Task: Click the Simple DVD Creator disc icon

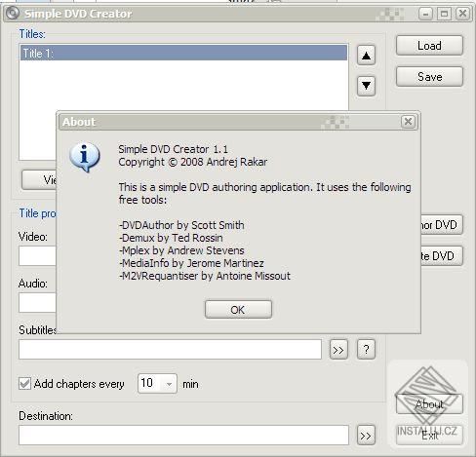Action: [x=13, y=14]
